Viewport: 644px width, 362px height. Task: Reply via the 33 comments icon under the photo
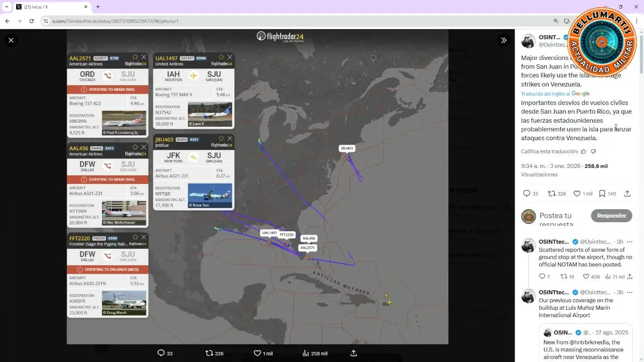click(165, 353)
